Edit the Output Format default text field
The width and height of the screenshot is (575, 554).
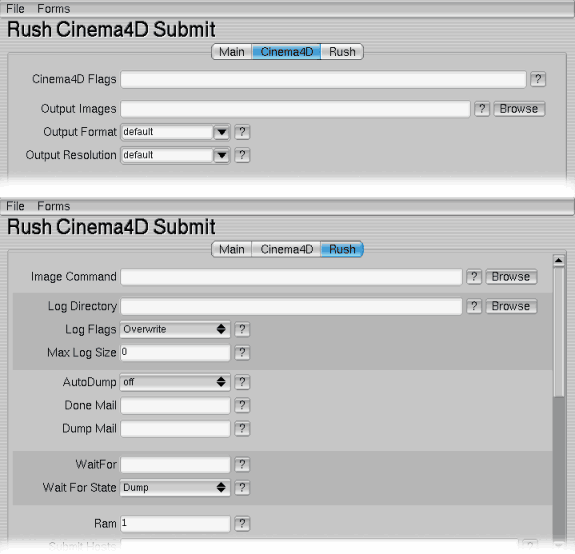click(x=167, y=132)
